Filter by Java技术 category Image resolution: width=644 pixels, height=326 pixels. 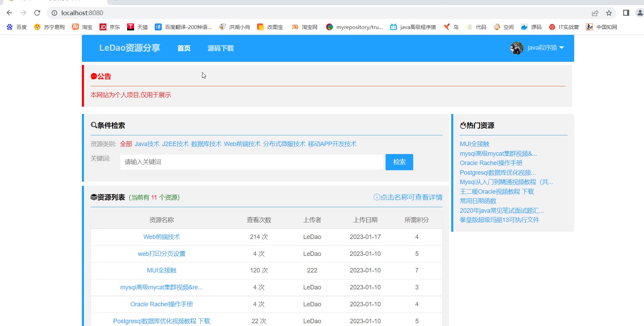(147, 144)
